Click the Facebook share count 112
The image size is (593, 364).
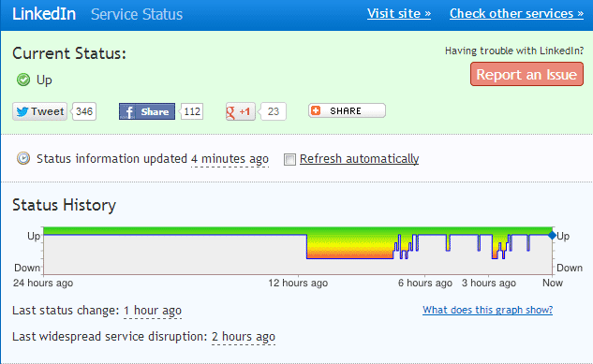pos(192,111)
